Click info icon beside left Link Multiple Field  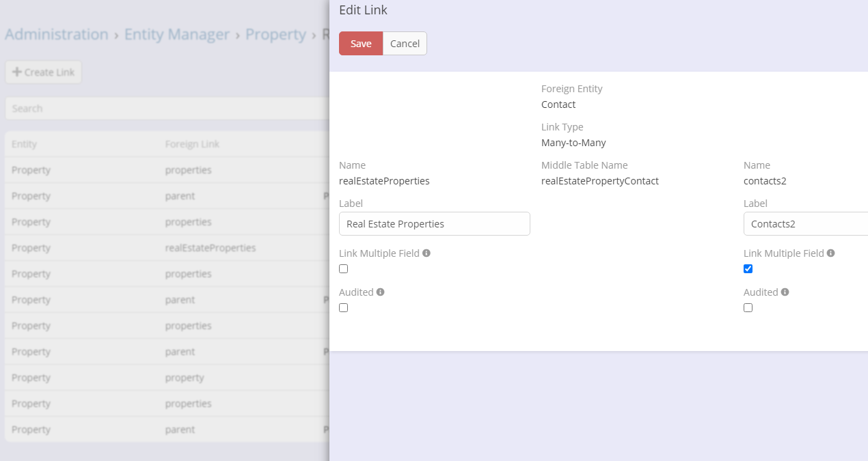click(x=426, y=253)
